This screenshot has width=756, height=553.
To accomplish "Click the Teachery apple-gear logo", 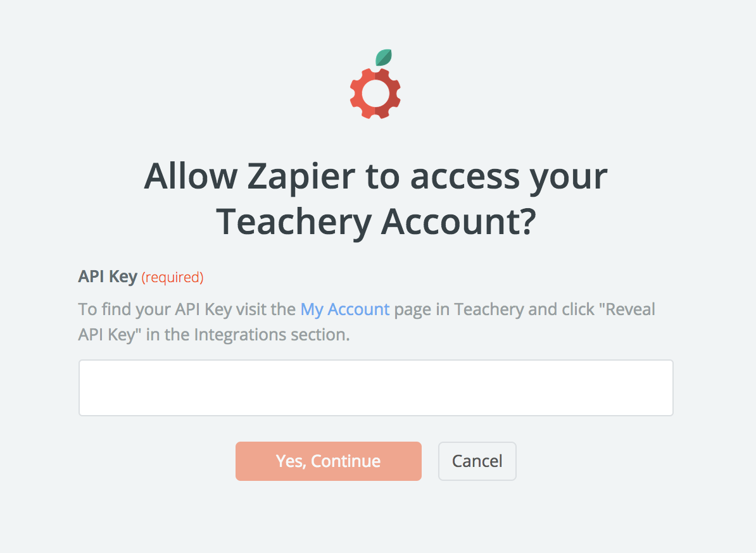I will point(375,84).
